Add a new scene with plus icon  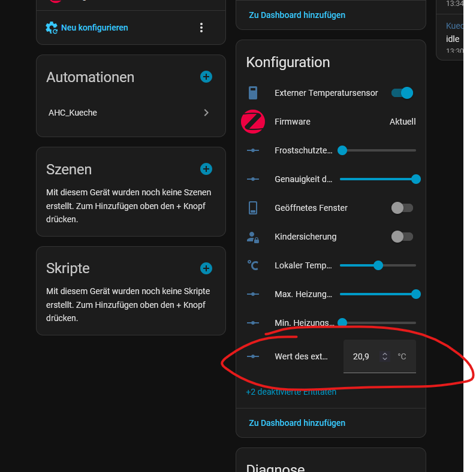pos(206,169)
